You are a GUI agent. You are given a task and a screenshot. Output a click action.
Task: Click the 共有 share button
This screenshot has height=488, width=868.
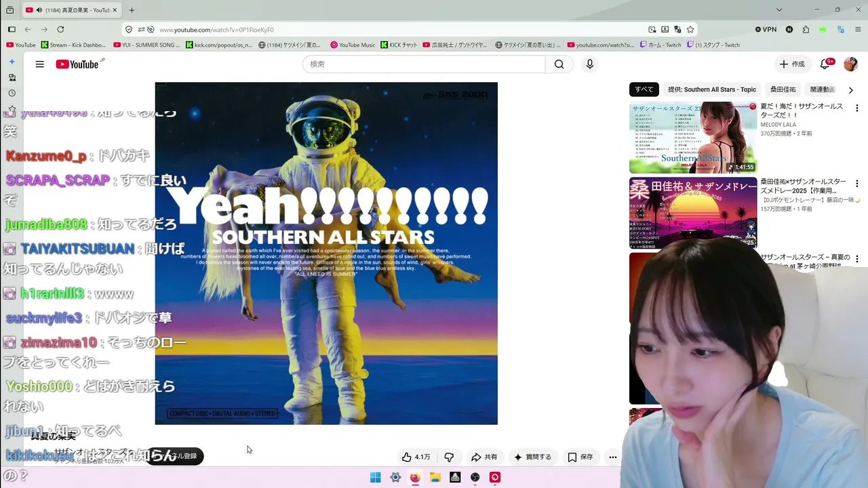coord(484,457)
